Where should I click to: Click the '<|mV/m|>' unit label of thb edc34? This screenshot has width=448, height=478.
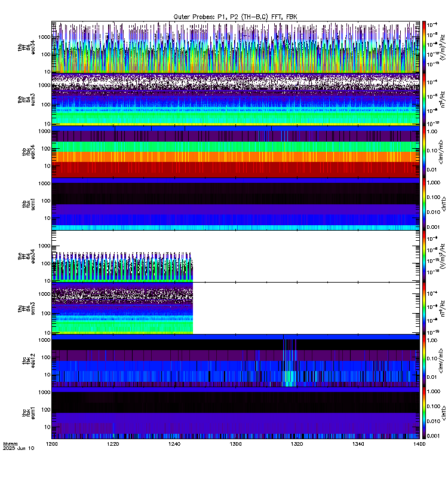[x=442, y=152]
